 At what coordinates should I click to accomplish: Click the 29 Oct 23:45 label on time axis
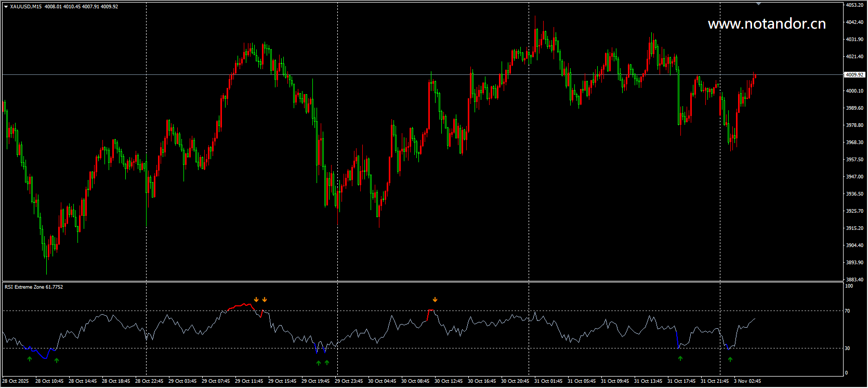click(x=349, y=381)
